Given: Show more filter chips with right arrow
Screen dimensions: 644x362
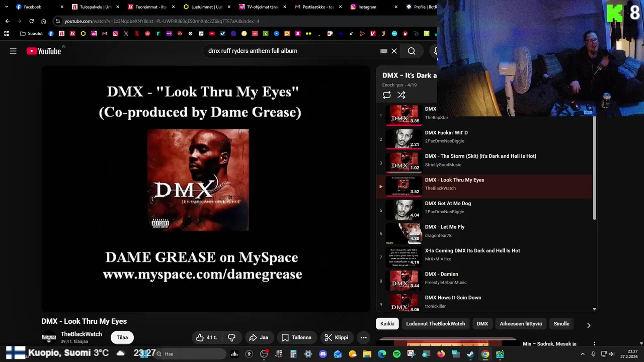Looking at the screenshot, I should pyautogui.click(x=589, y=325).
